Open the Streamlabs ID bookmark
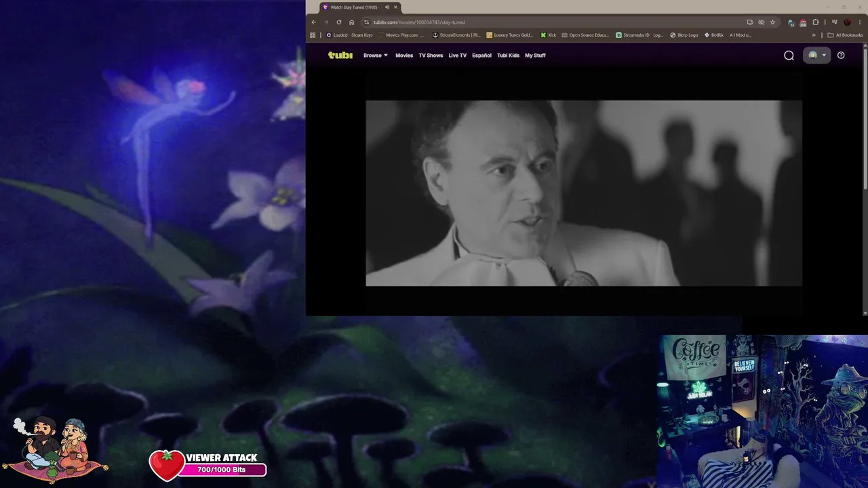The image size is (868, 488). [x=639, y=35]
